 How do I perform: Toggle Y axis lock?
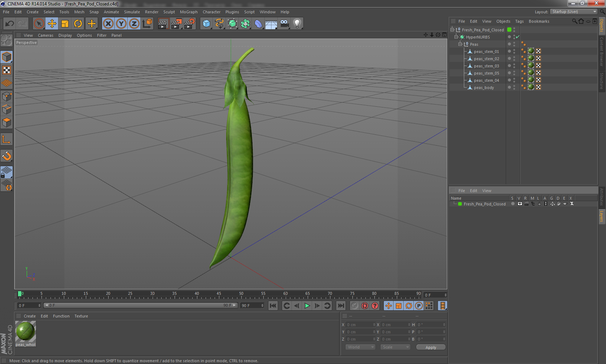point(121,24)
